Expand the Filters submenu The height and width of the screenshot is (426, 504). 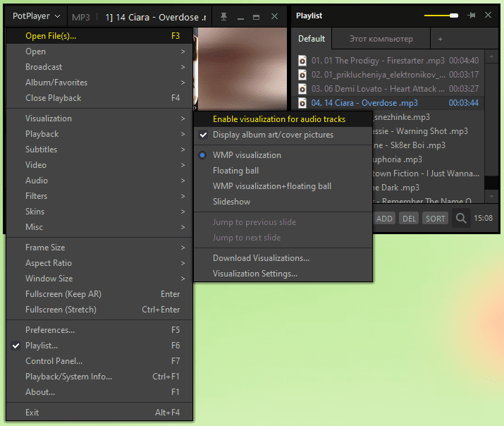click(99, 196)
